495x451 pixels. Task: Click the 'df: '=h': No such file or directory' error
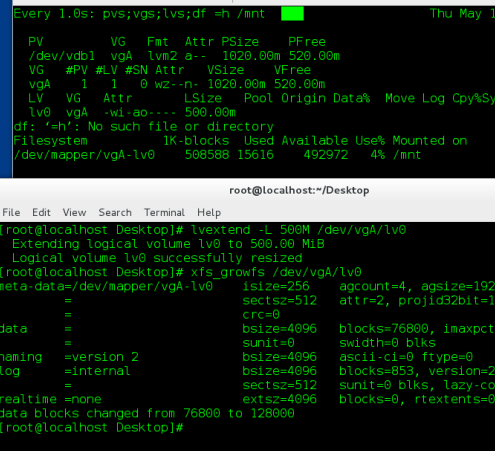coord(143,127)
